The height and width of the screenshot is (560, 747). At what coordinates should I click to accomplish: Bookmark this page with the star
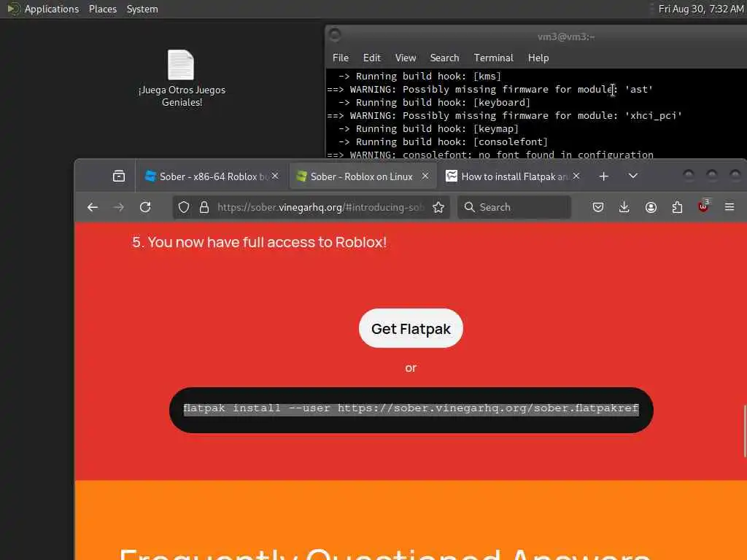pyautogui.click(x=438, y=207)
